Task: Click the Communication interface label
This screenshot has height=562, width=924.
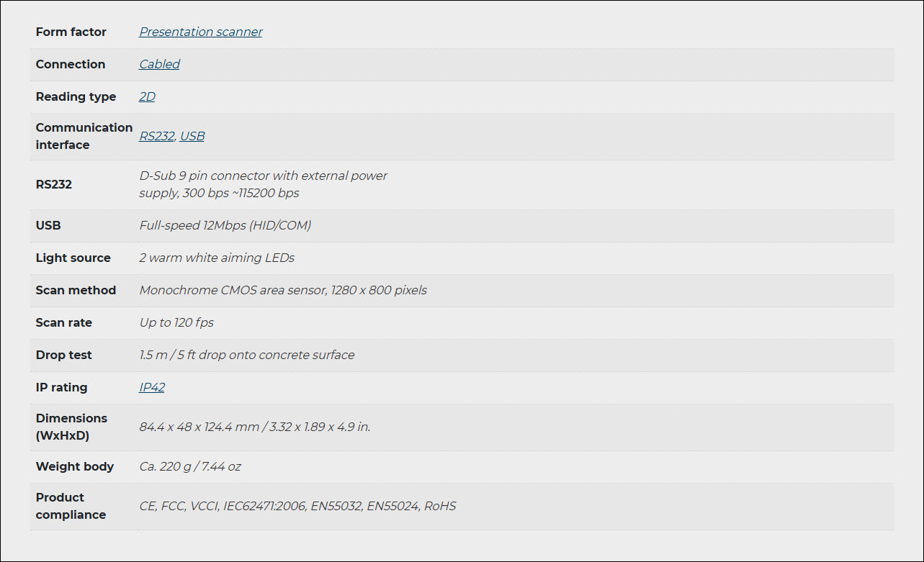Action: [84, 136]
